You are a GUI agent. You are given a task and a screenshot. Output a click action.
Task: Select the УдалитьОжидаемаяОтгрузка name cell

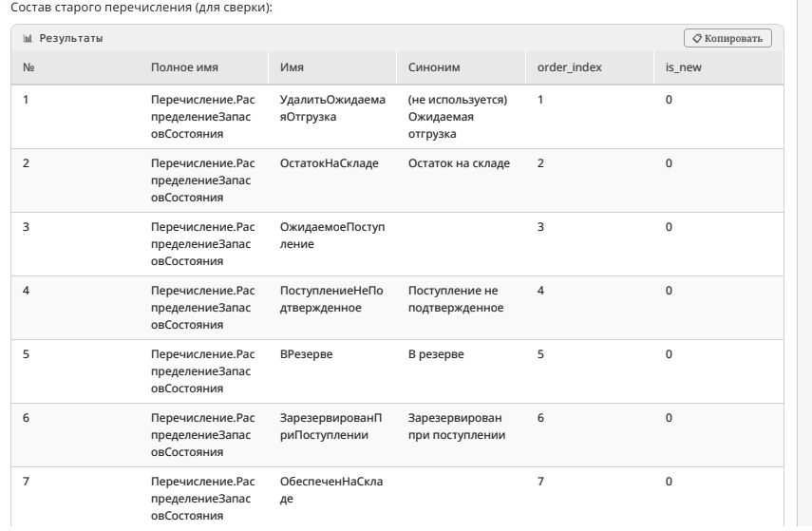pos(332,117)
